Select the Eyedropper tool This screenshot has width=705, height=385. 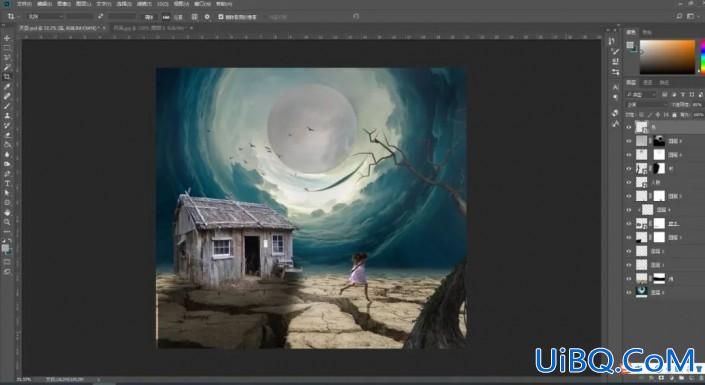(7, 87)
